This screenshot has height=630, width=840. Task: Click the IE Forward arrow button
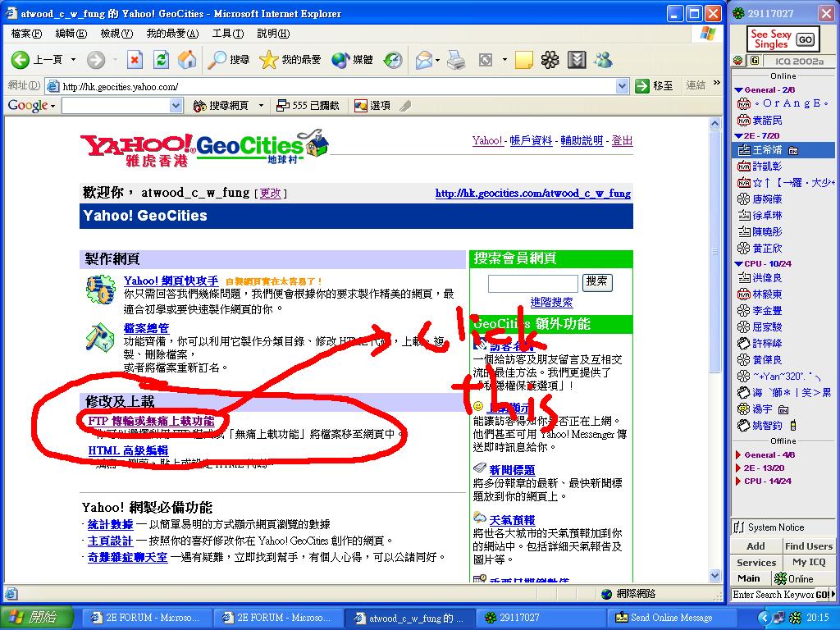pyautogui.click(x=96, y=59)
